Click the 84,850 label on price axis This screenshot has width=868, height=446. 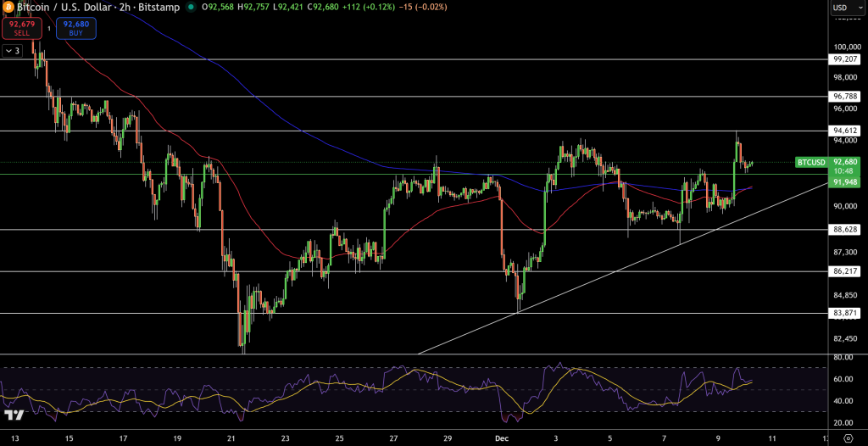[845, 295]
